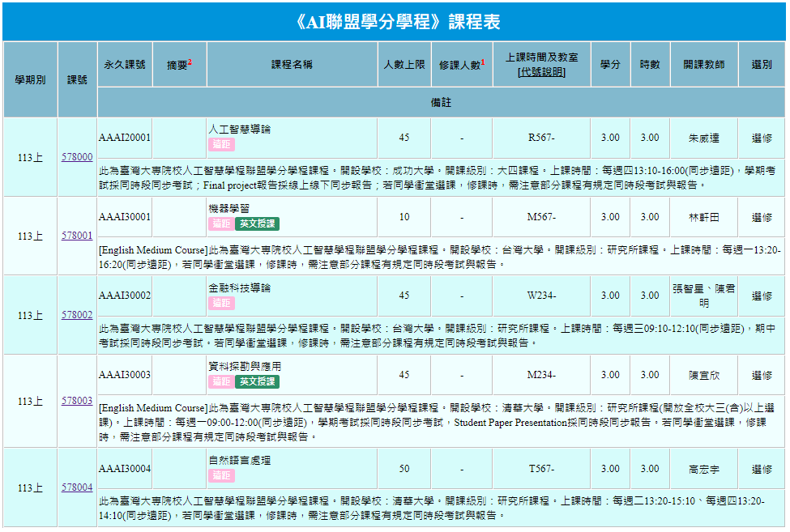
Task: Select permanent course code AAAI30004
Action: tap(125, 469)
